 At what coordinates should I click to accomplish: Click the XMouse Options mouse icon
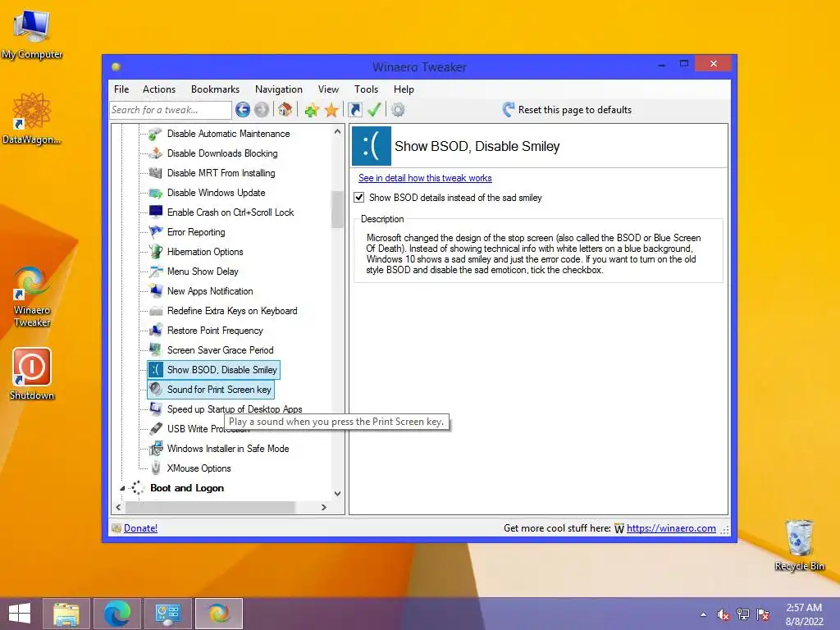pyautogui.click(x=155, y=468)
